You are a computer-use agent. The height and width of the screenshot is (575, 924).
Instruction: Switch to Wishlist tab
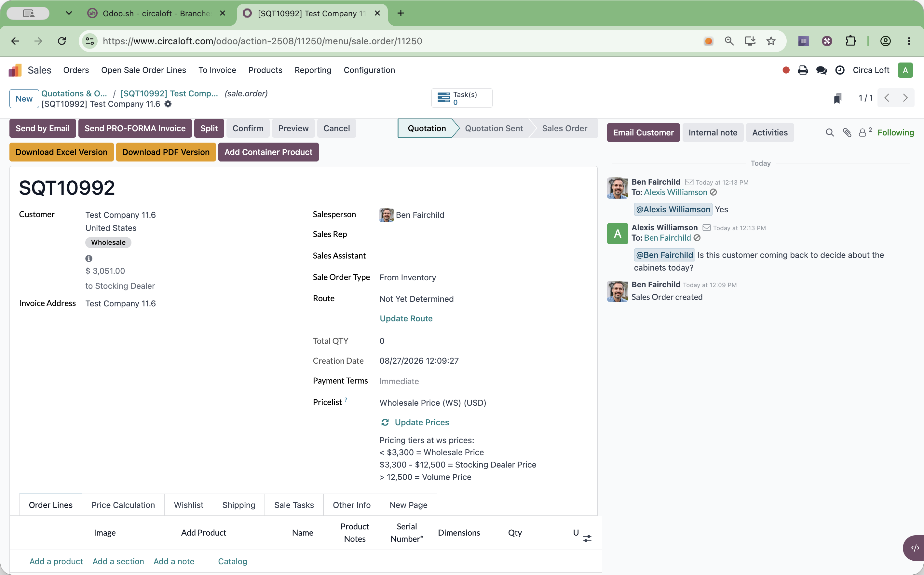point(188,505)
